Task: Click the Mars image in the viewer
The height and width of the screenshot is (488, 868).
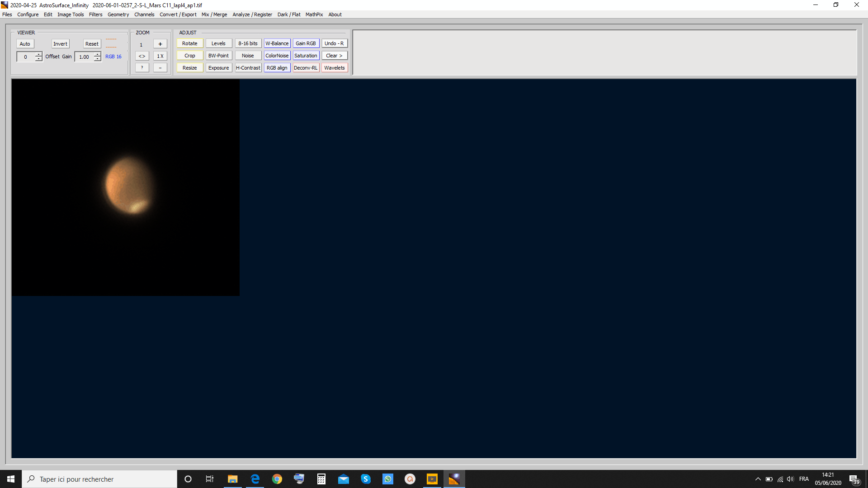Action: pos(129,186)
